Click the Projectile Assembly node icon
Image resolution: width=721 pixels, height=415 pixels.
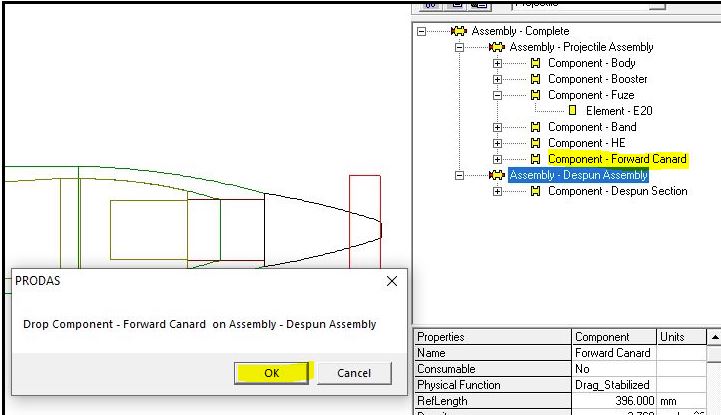coord(497,47)
